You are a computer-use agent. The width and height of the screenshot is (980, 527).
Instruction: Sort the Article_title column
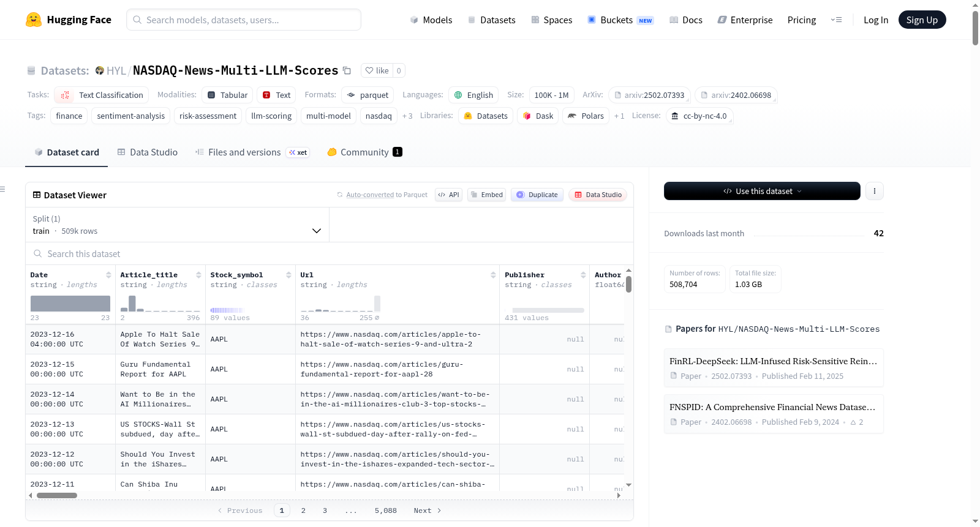tap(198, 275)
